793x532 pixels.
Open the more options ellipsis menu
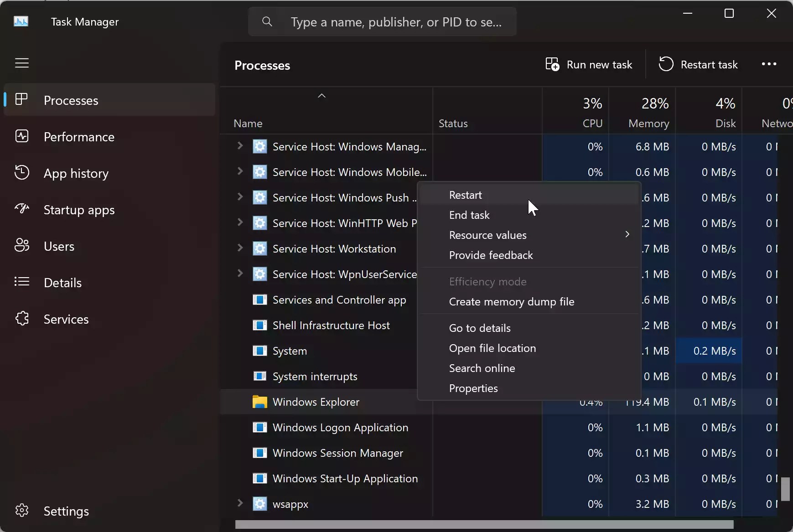770,64
